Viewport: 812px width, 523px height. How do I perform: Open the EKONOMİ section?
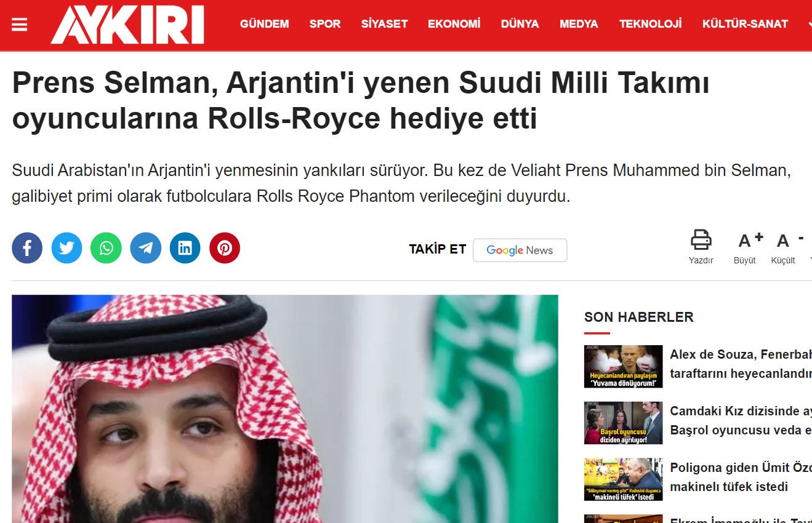[454, 24]
